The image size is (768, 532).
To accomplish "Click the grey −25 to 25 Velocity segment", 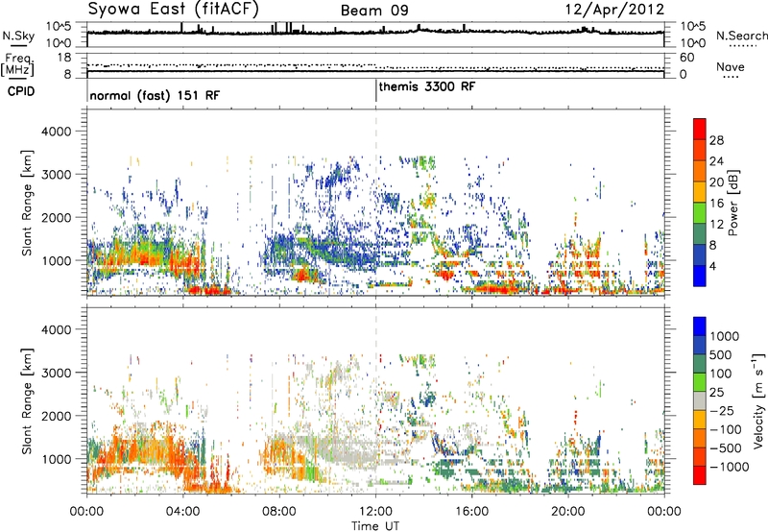I will (x=700, y=400).
